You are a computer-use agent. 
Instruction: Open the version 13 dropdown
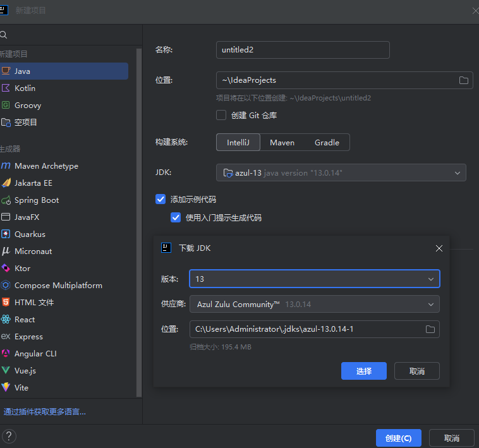(315, 279)
